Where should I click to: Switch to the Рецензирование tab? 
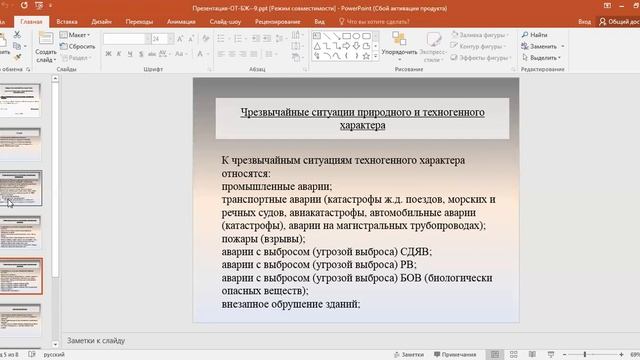pos(278,22)
